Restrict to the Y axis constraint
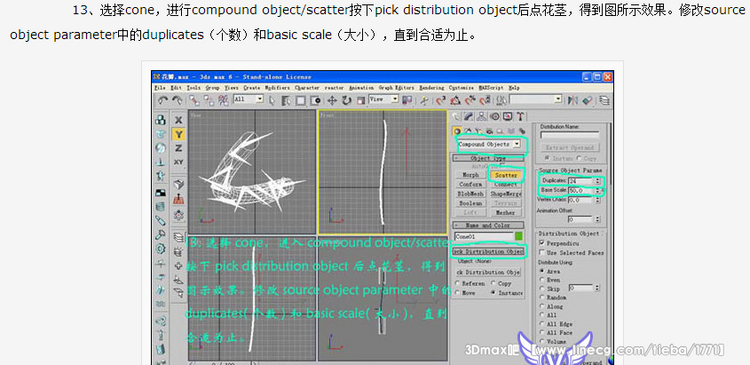This screenshot has height=365, width=750. [x=178, y=134]
